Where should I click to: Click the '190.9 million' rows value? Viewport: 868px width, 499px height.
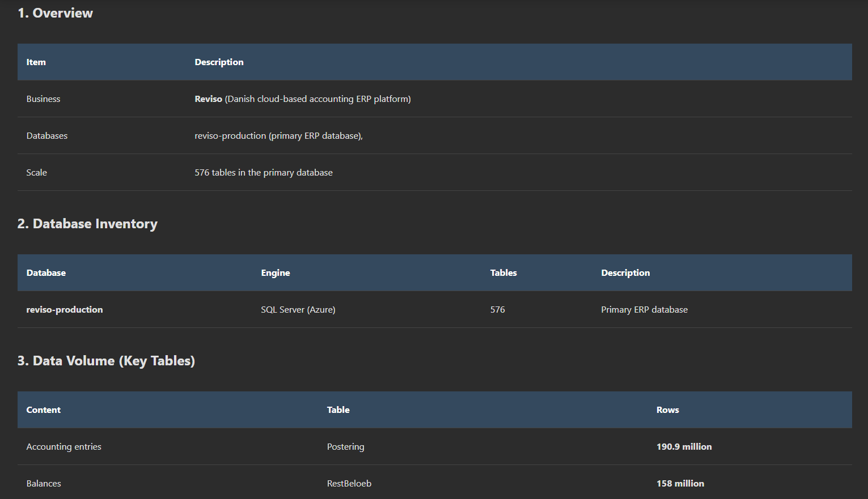[x=684, y=447]
